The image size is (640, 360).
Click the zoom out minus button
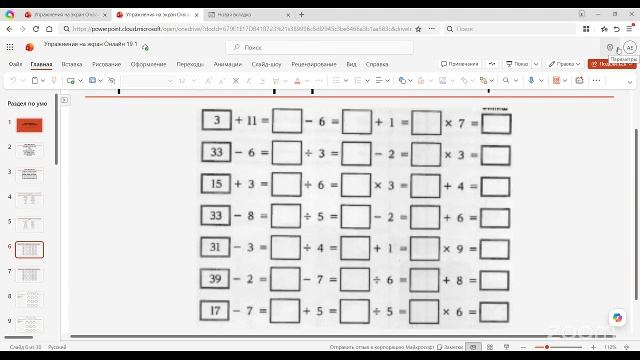coord(524,347)
